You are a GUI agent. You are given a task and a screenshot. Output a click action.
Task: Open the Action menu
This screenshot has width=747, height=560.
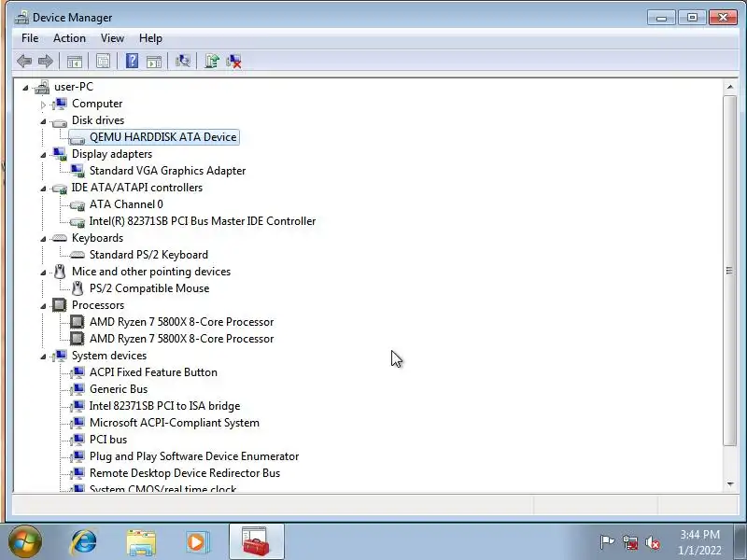click(69, 38)
